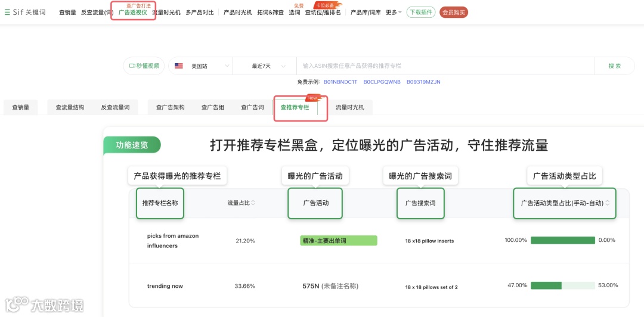Click the 精准-主要出单词 campaign tag
Viewport: 644px width, 317px height.
tap(339, 241)
